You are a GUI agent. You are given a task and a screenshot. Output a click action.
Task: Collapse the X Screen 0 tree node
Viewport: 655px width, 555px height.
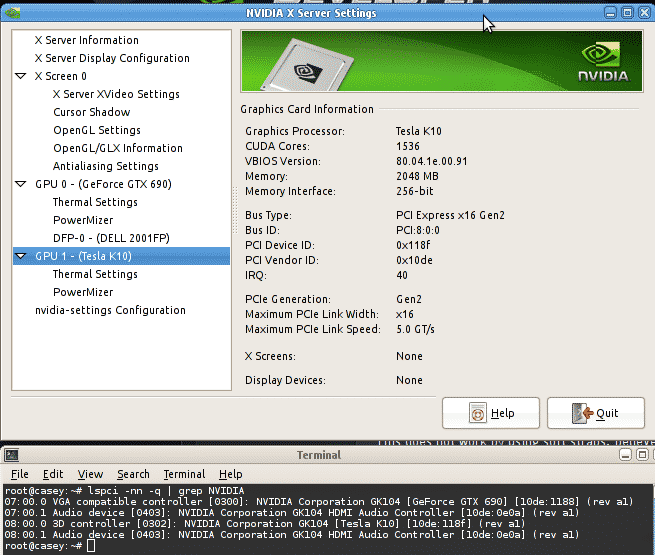(22, 76)
